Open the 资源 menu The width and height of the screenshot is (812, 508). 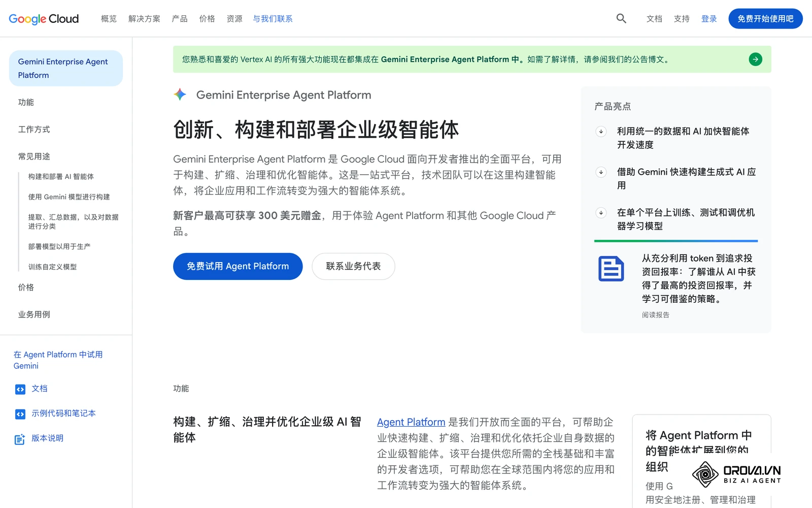click(x=234, y=19)
